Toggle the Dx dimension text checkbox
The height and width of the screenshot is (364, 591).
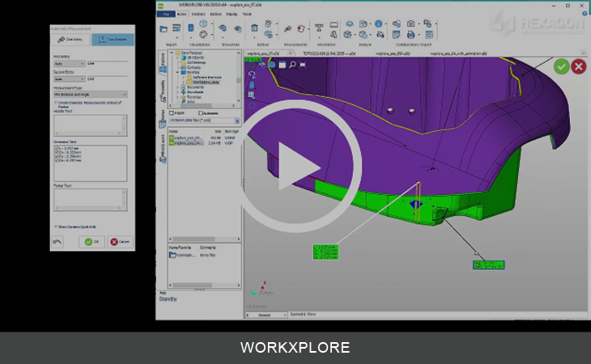pos(57,152)
